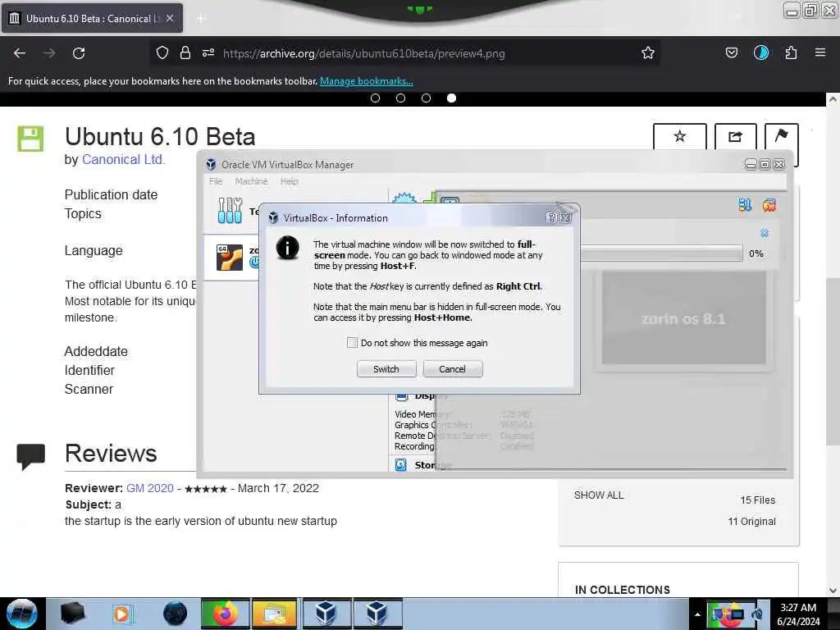Click the 0% progress bar in VirtualBox
The image size is (840, 630).
661,253
